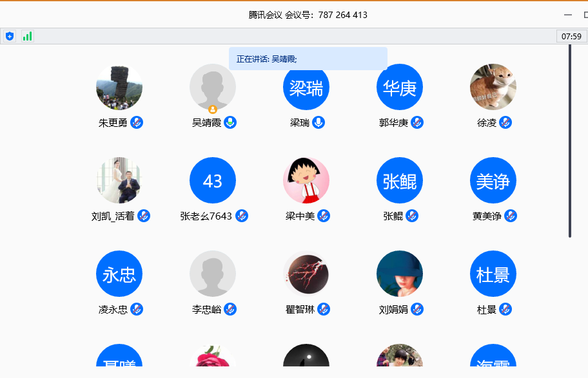Click the blue security shield icon

10,36
